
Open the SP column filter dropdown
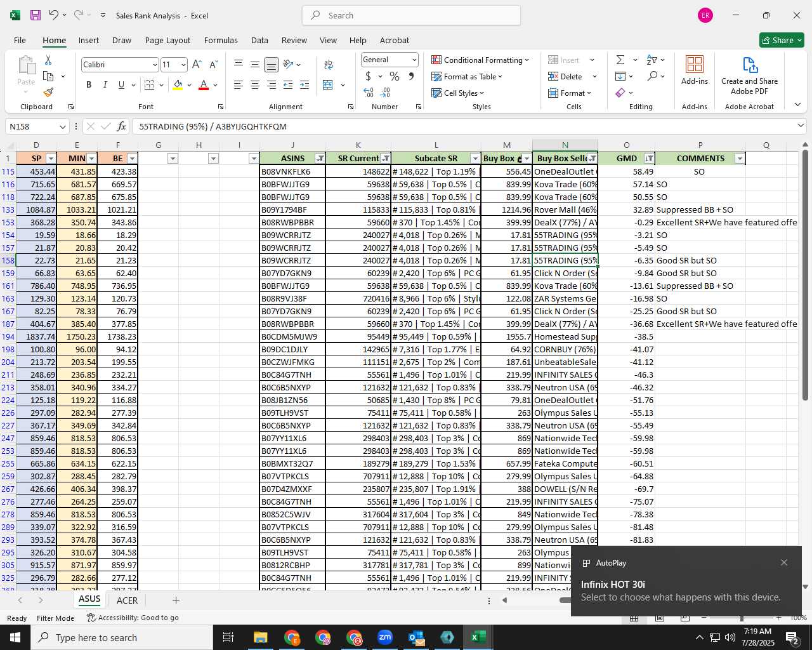pos(51,158)
